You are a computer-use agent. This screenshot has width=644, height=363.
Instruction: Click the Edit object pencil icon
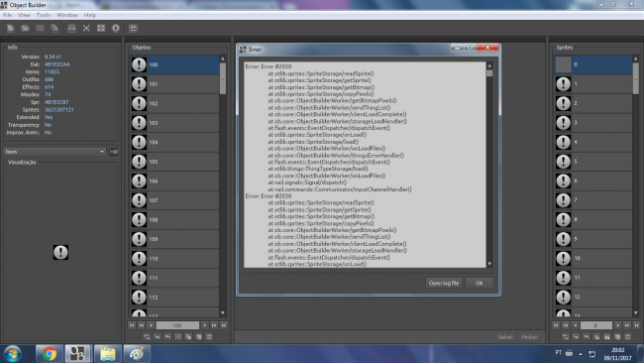coord(177,336)
